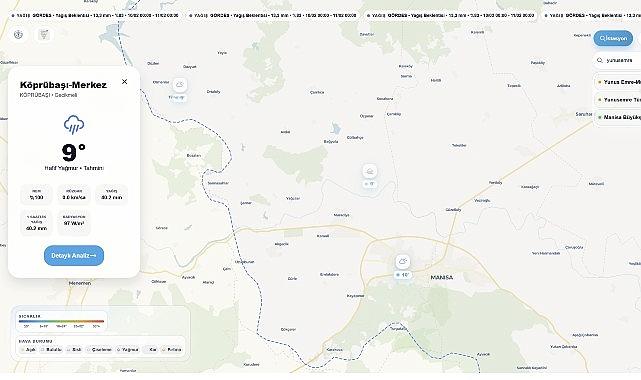
Task: Toggle the Sisli weather legend chip
Action: (74, 349)
